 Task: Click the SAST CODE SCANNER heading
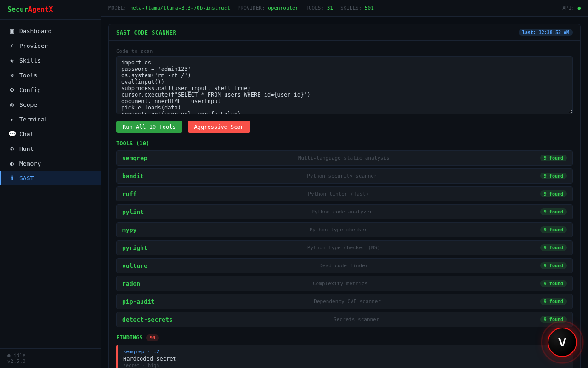[x=146, y=33]
